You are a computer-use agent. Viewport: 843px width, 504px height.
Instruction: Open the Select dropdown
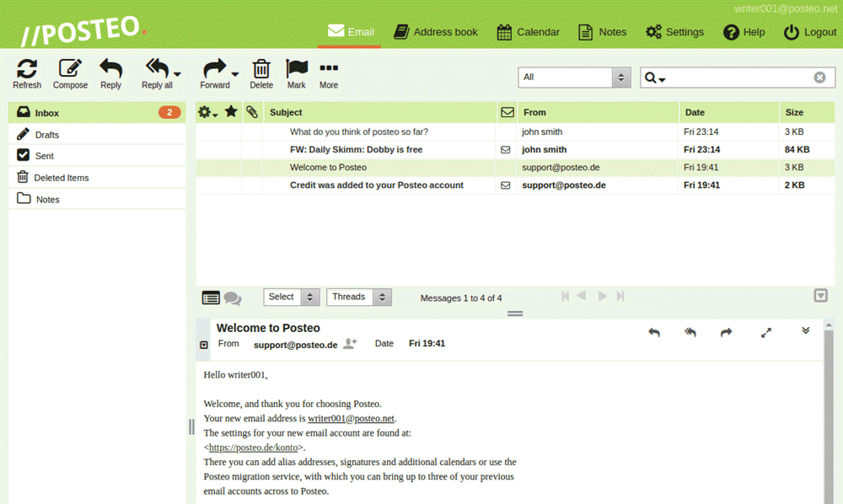tap(292, 298)
